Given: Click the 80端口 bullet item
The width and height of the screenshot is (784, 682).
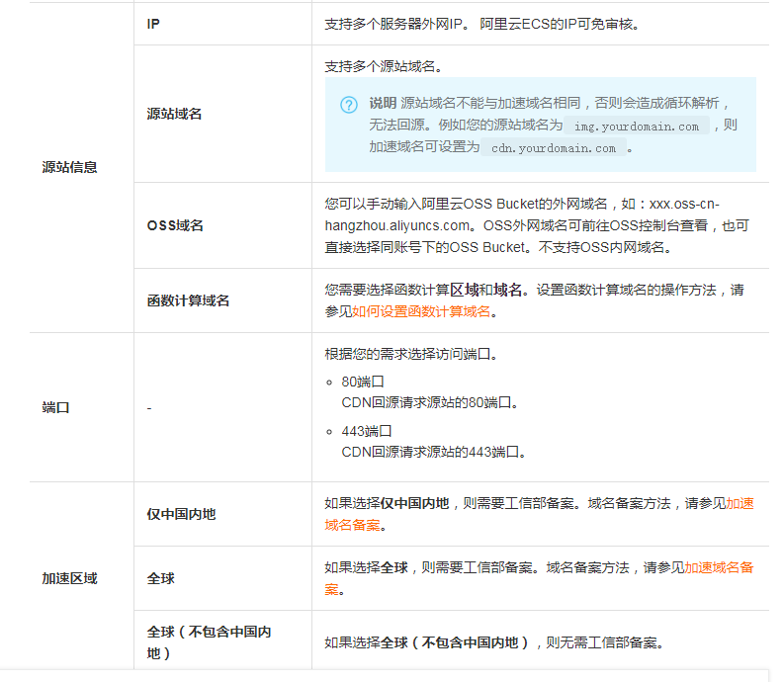Looking at the screenshot, I should tap(362, 382).
